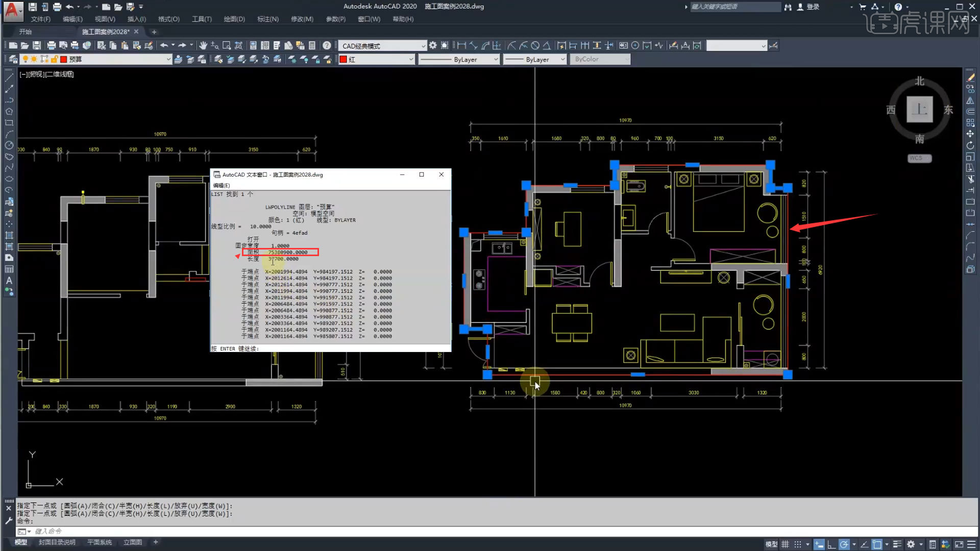Image resolution: width=980 pixels, height=551 pixels.
Task: Open the 修改(M) menu
Action: click(302, 19)
